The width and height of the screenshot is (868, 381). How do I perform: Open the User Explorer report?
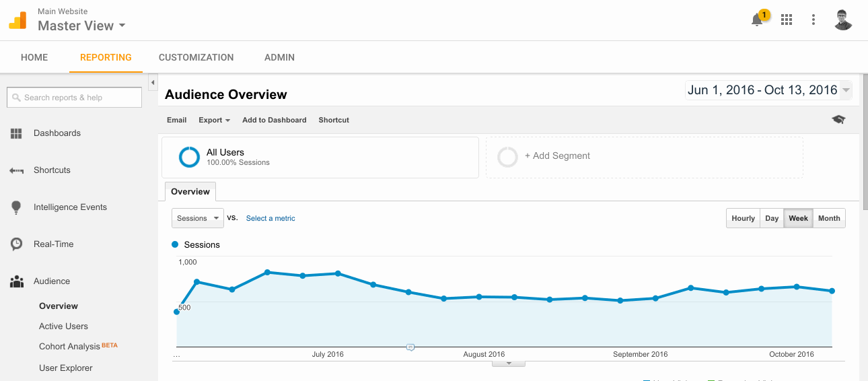tap(66, 368)
